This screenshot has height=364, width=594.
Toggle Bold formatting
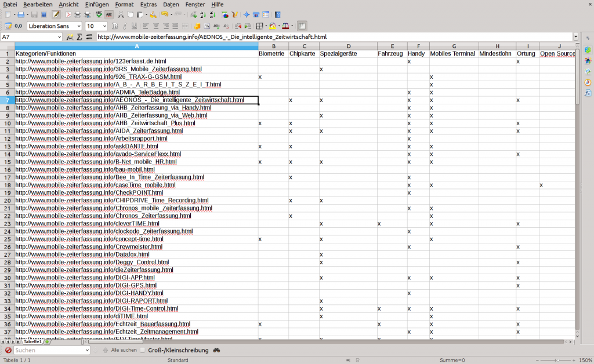pyautogui.click(x=115, y=26)
